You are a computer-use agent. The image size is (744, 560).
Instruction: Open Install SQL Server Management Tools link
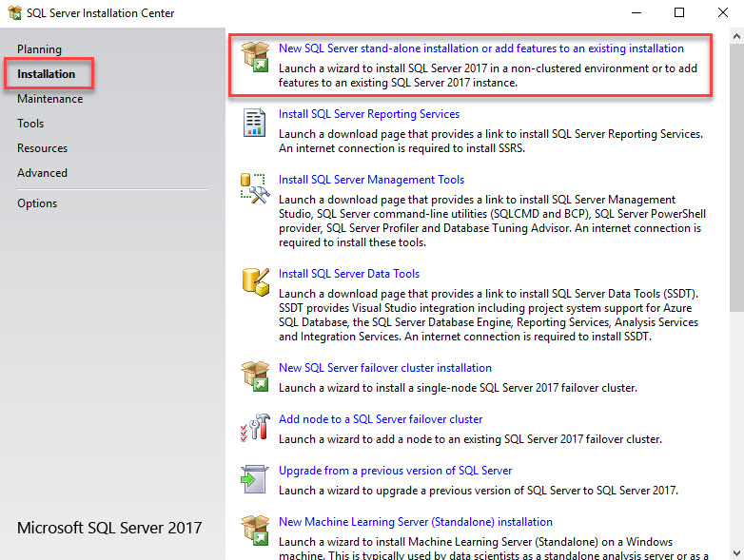[x=372, y=180]
